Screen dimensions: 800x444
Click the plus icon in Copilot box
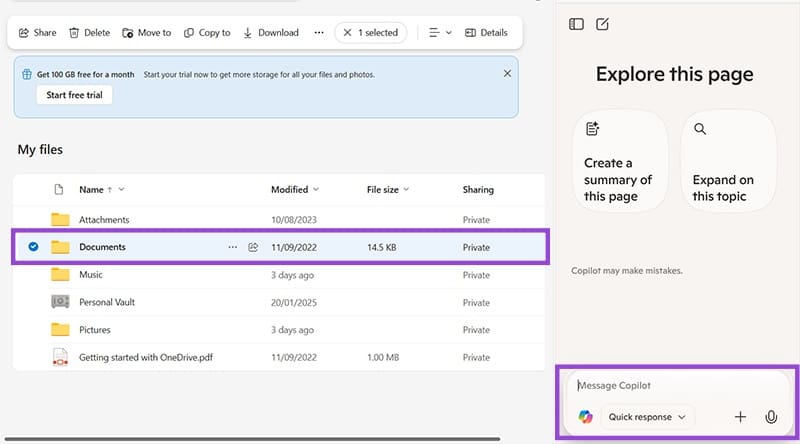(740, 417)
